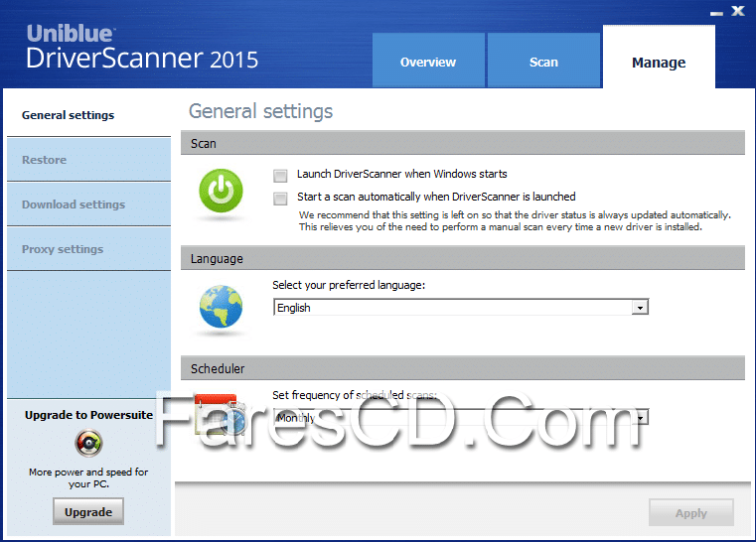Click the 'Set frequency of scheduled scans:' label
The height and width of the screenshot is (542, 756).
pyautogui.click(x=355, y=395)
